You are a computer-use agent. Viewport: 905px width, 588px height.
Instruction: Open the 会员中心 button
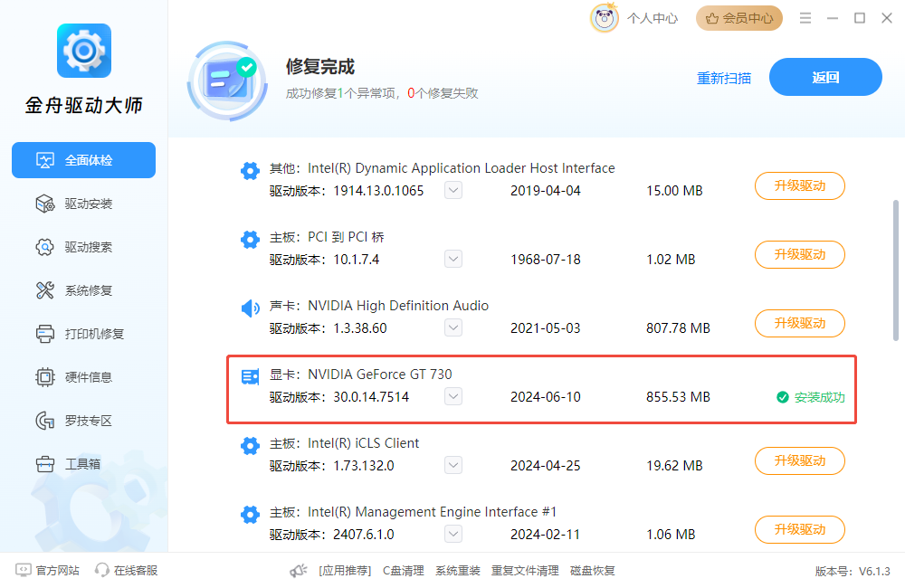739,18
